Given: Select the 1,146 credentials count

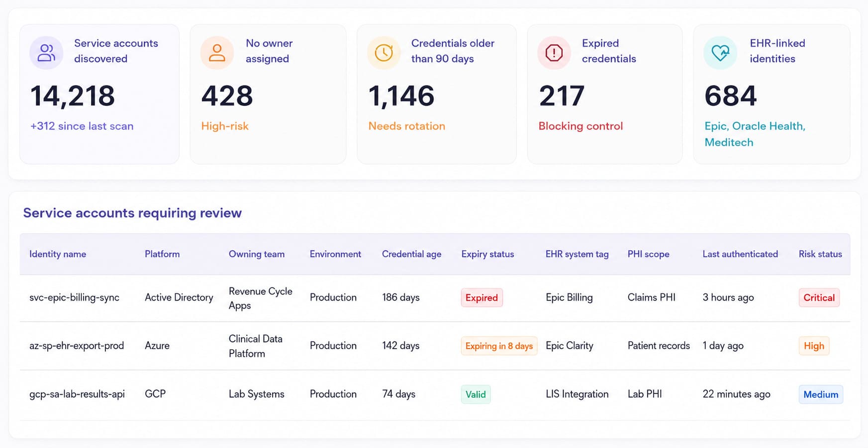Looking at the screenshot, I should coord(401,95).
